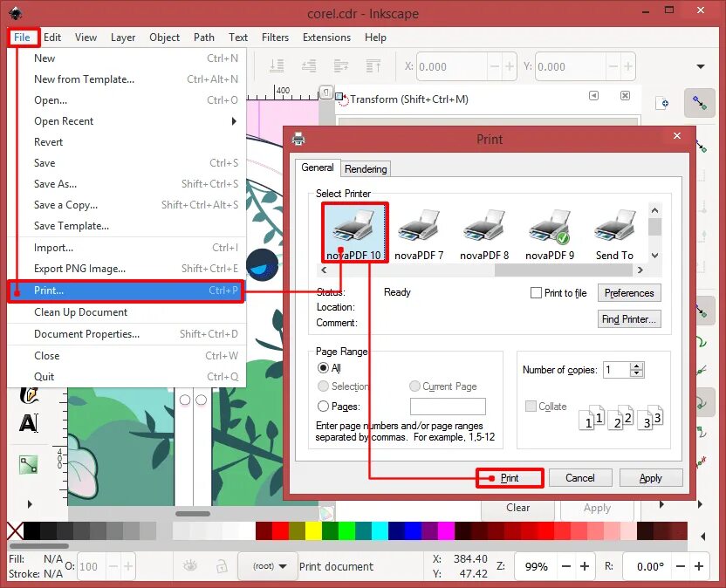Select the novaPDF 7 printer

(419, 233)
